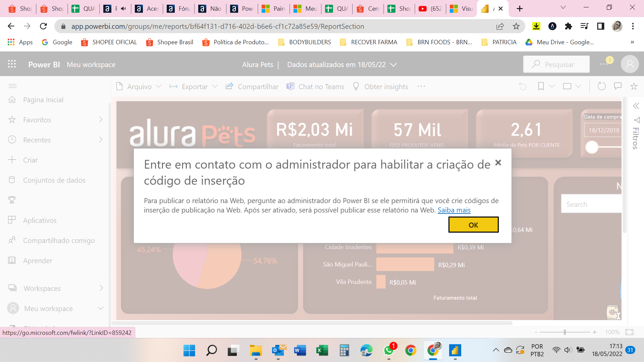This screenshot has width=644, height=362.
Task: Expand Favoritos flyout chevron
Action: tap(101, 120)
